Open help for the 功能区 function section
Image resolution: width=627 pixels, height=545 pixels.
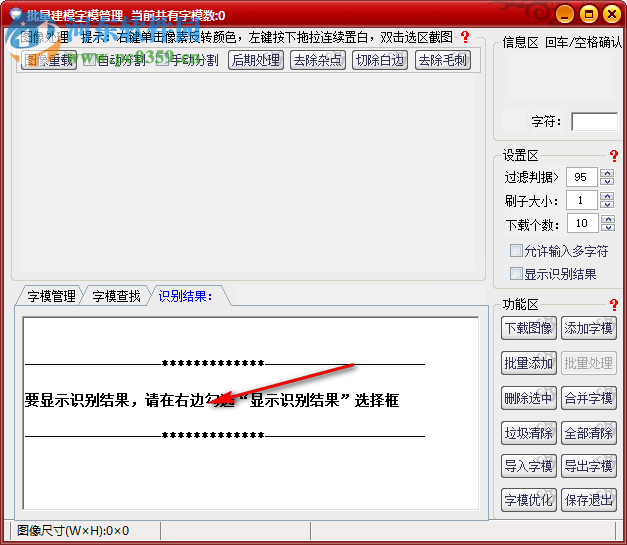(614, 305)
